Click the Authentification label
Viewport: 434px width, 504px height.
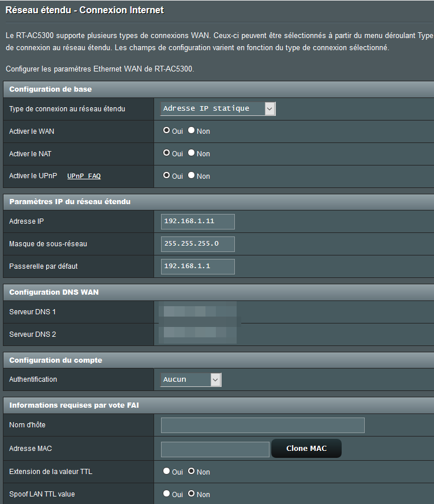point(33,379)
